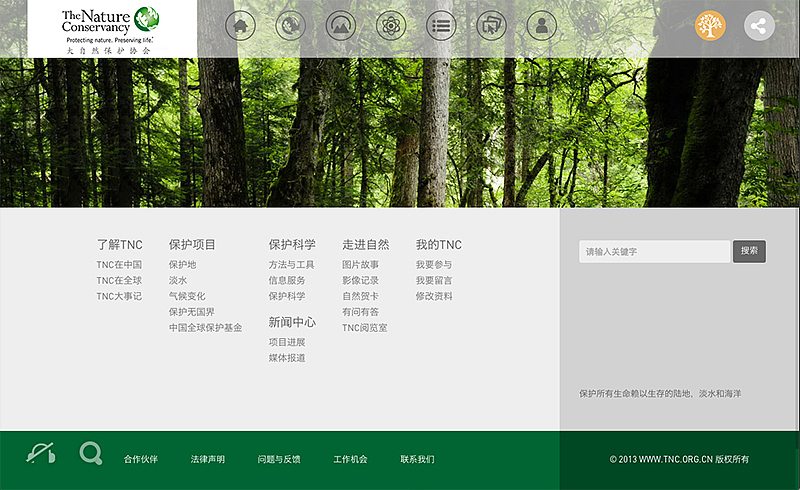The height and width of the screenshot is (490, 800).
Task: Open the home icon in top navigation
Action: pyautogui.click(x=240, y=26)
